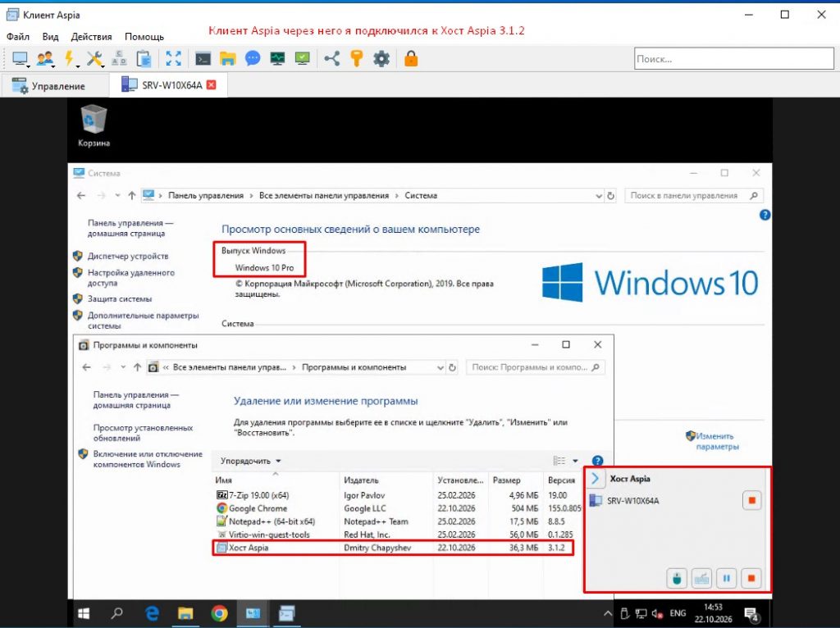
Task: Open the gear settings icon in toolbar
Action: tap(381, 58)
